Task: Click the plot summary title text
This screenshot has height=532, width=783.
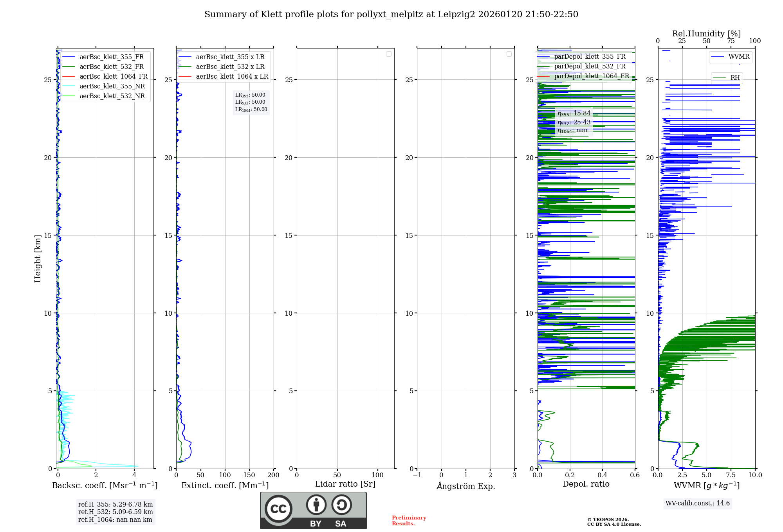Action: click(391, 14)
